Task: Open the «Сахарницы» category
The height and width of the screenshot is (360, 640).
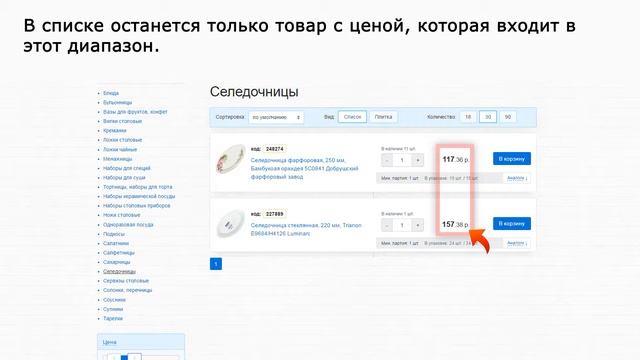Action: coord(116,262)
